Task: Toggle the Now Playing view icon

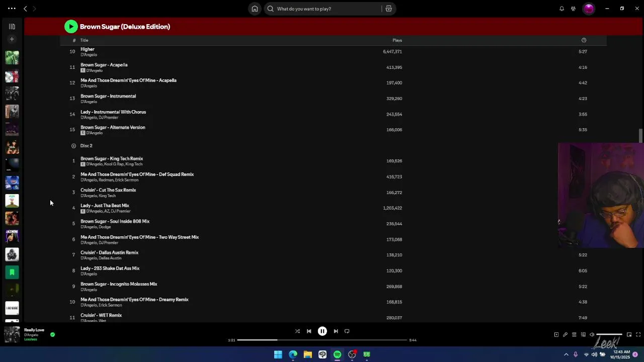Action: tap(556, 335)
